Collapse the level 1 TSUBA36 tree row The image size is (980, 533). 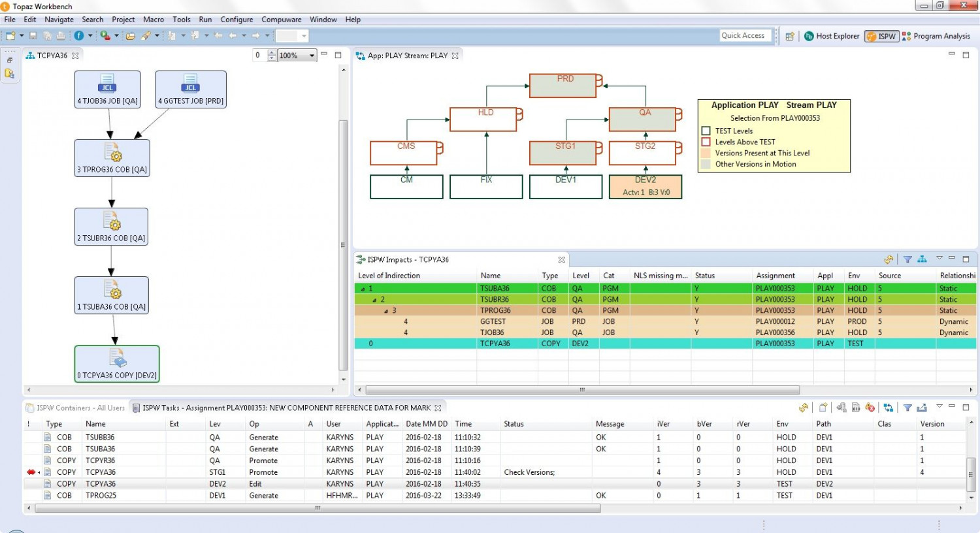coord(364,288)
